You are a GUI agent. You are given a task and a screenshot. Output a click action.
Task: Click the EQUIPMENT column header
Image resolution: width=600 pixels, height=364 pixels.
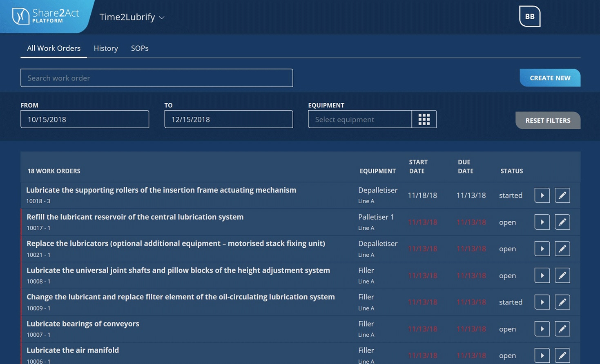378,171
